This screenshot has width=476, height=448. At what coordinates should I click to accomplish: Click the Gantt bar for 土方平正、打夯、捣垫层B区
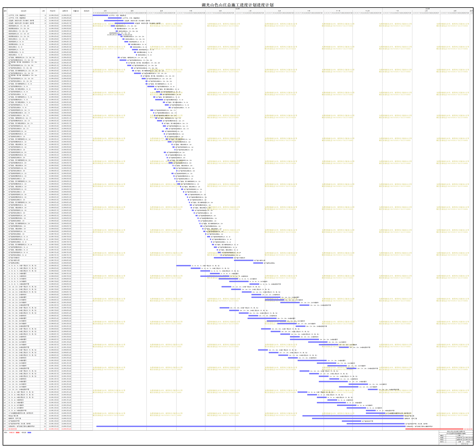pyautogui.click(x=115, y=18)
